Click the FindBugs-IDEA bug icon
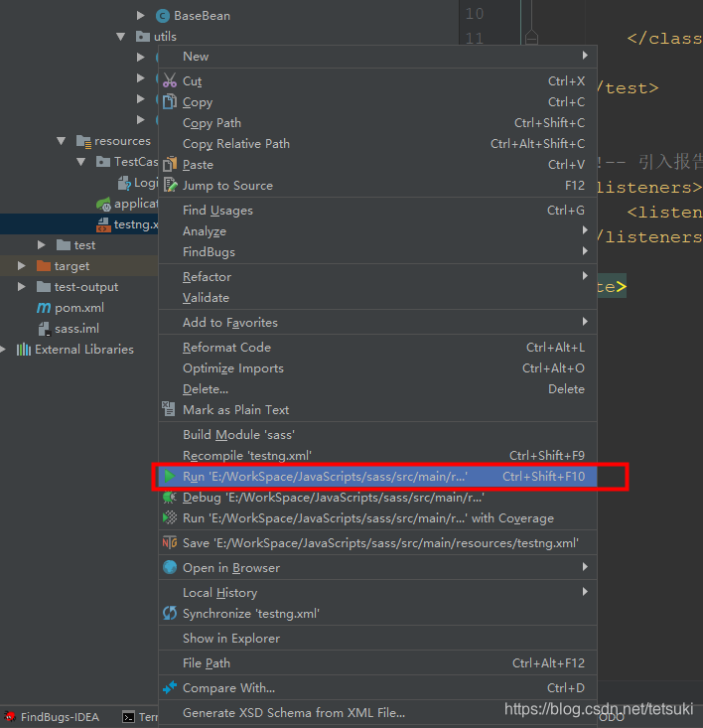Screen dimensions: 703x728 (10, 716)
